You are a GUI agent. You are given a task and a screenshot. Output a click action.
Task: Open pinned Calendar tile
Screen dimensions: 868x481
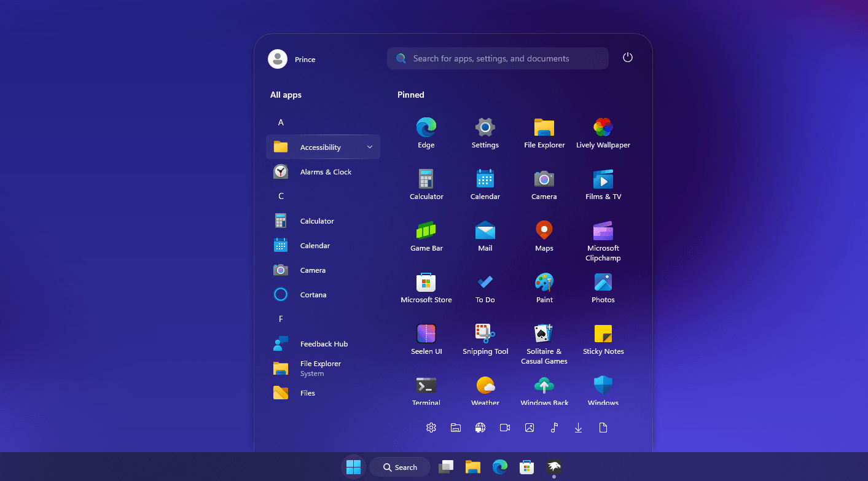485,185
